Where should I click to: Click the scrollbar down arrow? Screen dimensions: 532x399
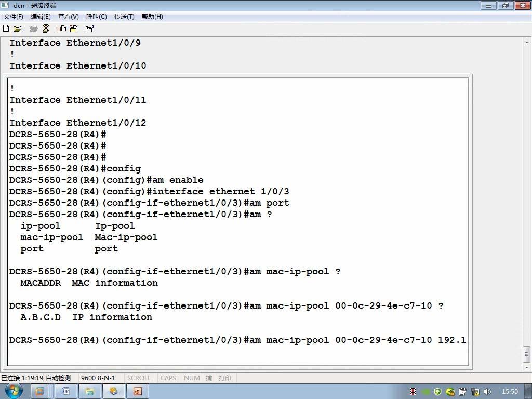pyautogui.click(x=526, y=367)
